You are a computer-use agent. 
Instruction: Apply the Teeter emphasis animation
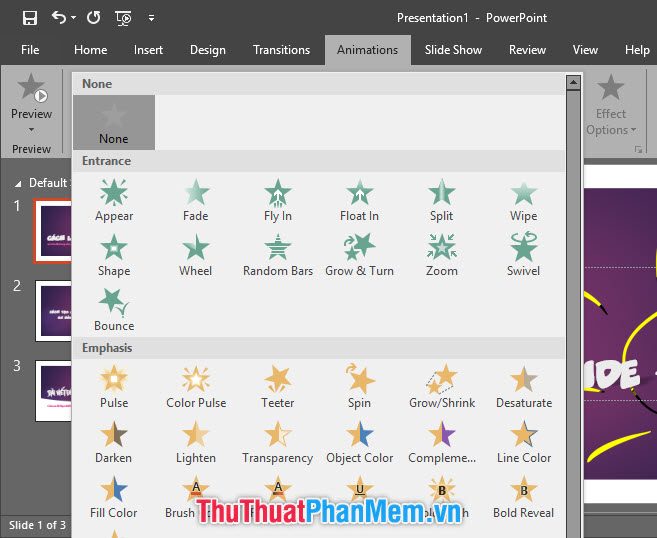pos(278,386)
